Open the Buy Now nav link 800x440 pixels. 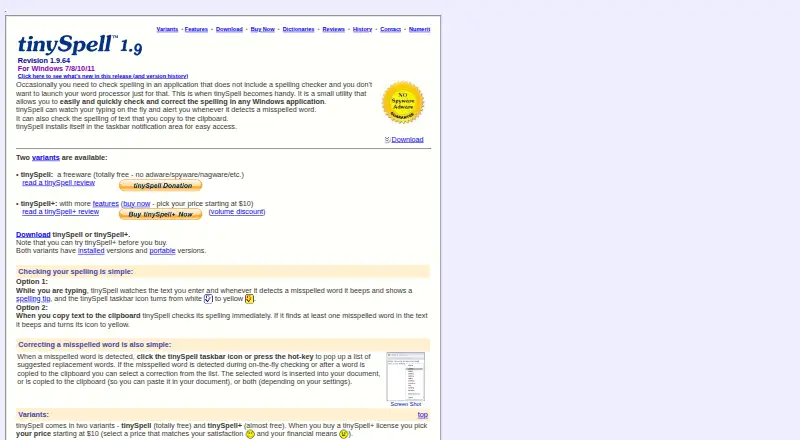tap(262, 29)
